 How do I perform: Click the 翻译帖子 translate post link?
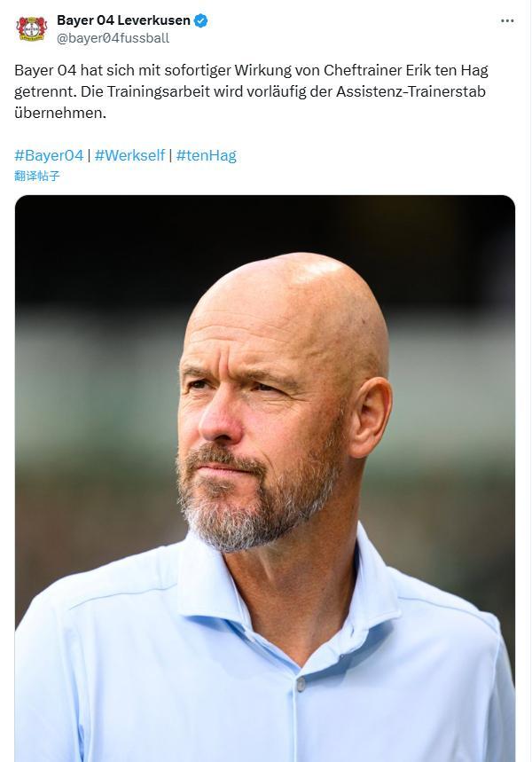tap(37, 176)
